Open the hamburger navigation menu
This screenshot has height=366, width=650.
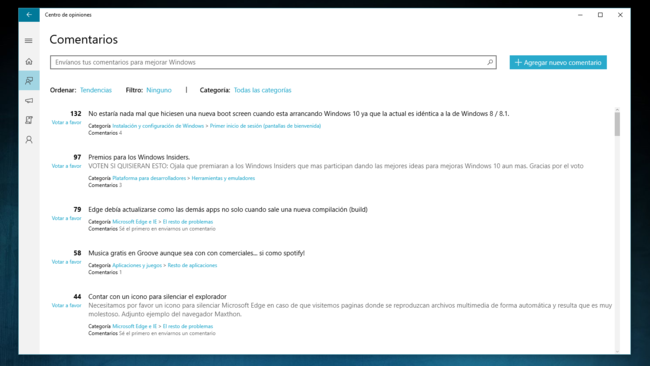tap(29, 40)
